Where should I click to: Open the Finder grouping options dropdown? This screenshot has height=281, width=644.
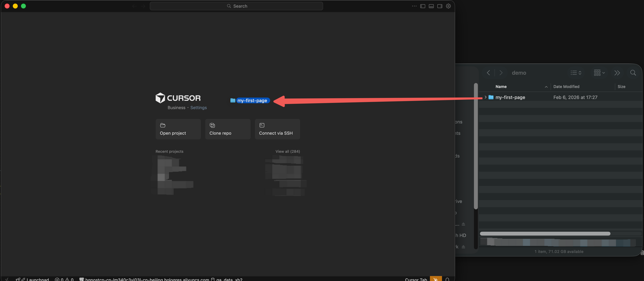599,73
